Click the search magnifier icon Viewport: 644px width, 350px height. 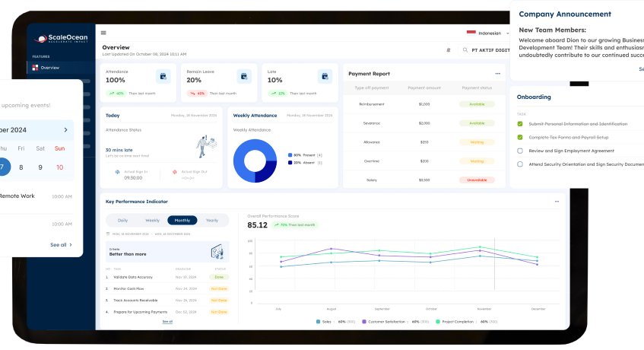(x=465, y=49)
